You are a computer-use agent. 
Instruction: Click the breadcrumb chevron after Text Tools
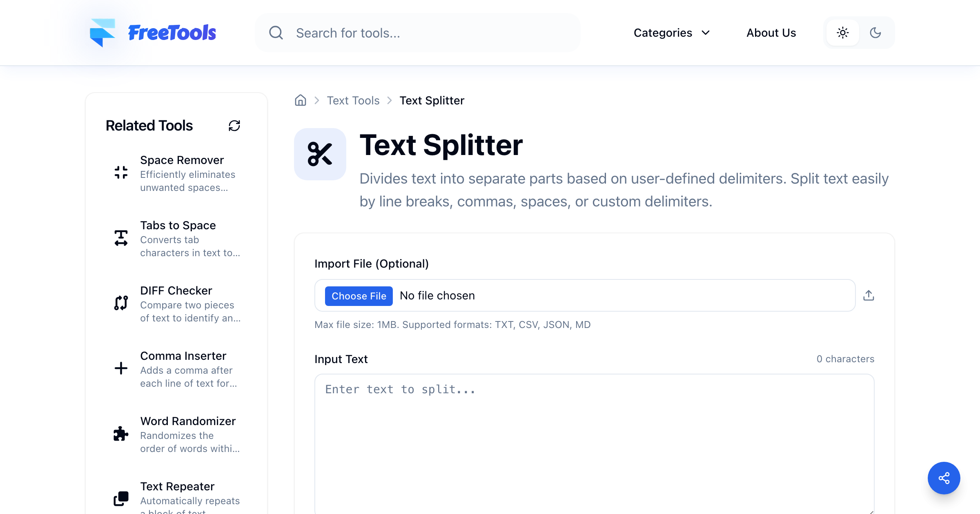click(x=389, y=100)
